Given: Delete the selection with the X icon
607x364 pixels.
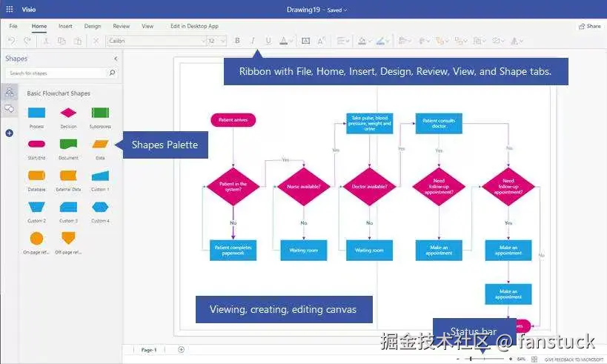Looking at the screenshot, I should tap(96, 41).
